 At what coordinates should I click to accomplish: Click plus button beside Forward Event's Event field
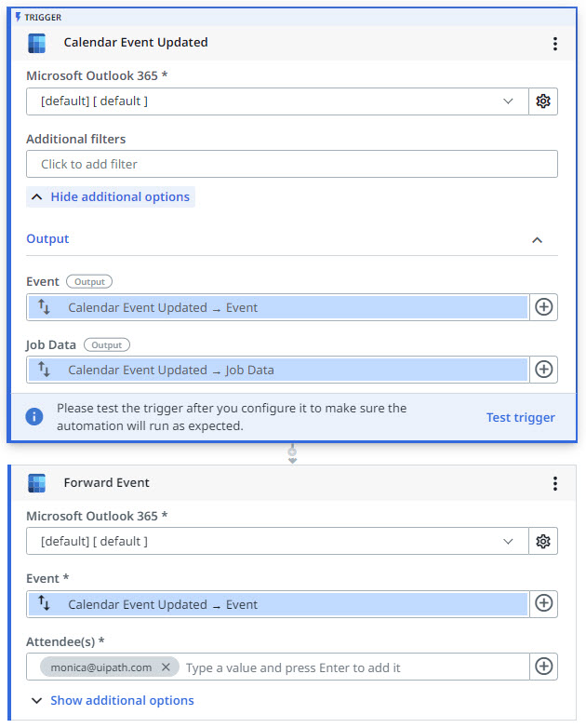pyautogui.click(x=543, y=604)
